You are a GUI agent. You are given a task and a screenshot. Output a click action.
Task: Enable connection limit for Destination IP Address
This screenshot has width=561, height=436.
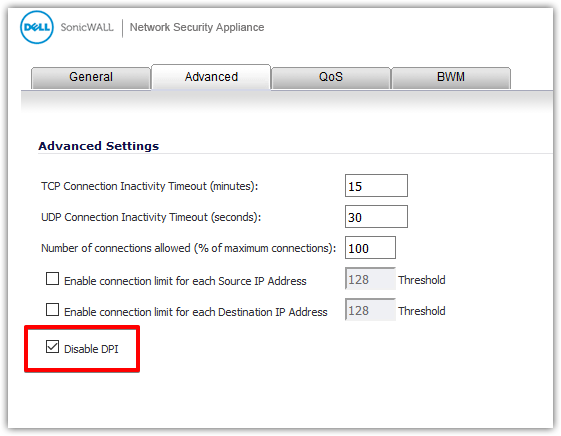click(52, 309)
